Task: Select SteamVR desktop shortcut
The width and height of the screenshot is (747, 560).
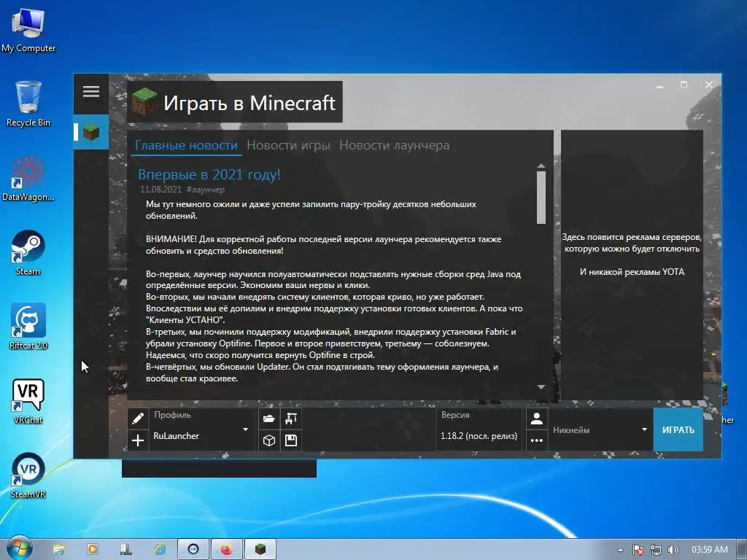Action: pos(28,475)
